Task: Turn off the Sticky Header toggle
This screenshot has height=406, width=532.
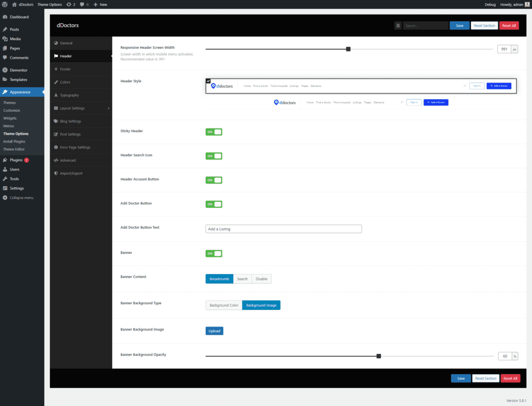Action: point(214,132)
